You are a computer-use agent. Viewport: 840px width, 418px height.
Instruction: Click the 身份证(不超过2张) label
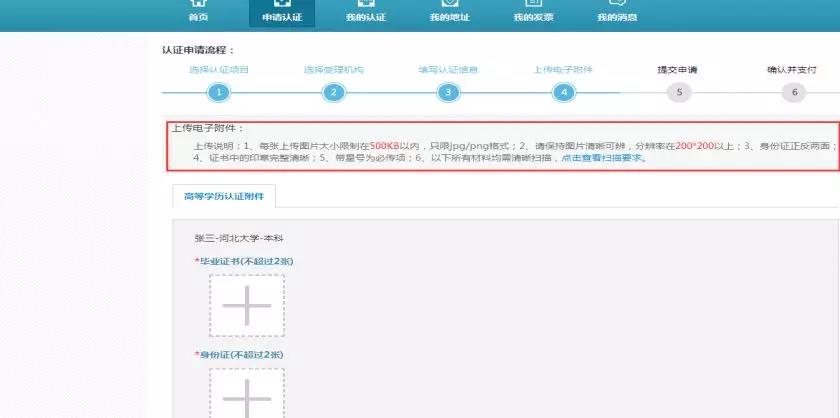pos(239,355)
